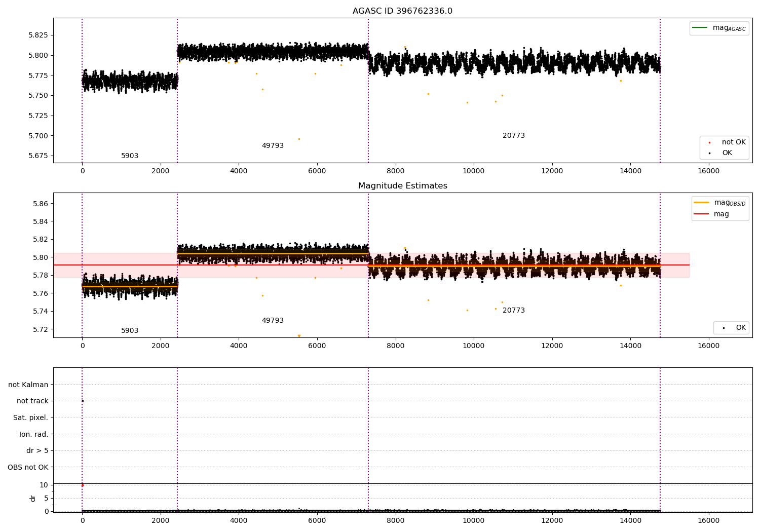
Task: Click y-axis tick 5.76 in middle plot
Action: pos(41,293)
